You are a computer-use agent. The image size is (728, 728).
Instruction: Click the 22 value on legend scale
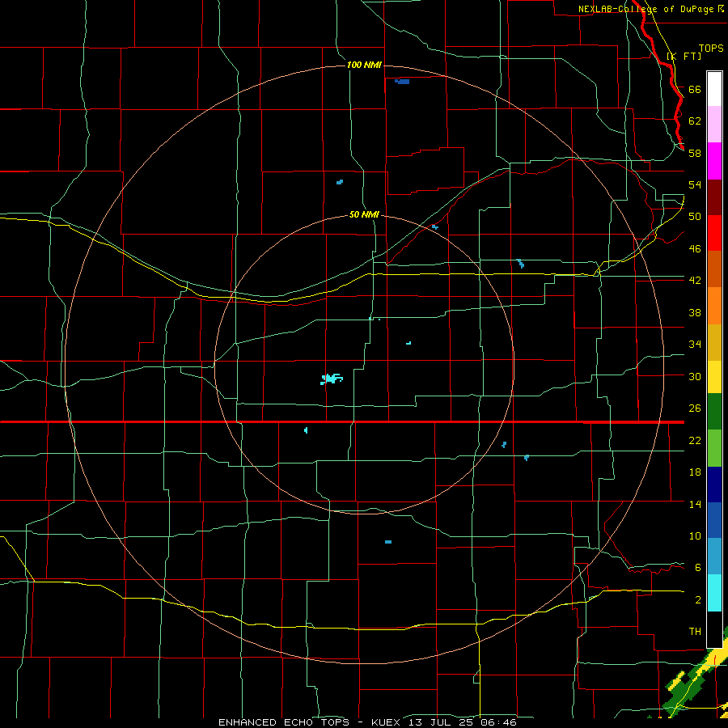[x=695, y=440]
